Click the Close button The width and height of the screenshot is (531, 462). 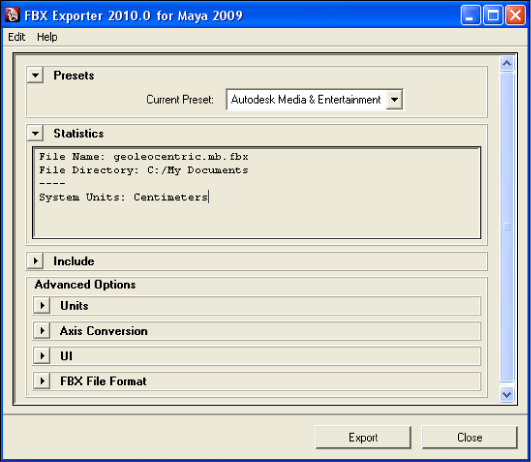pyautogui.click(x=469, y=438)
